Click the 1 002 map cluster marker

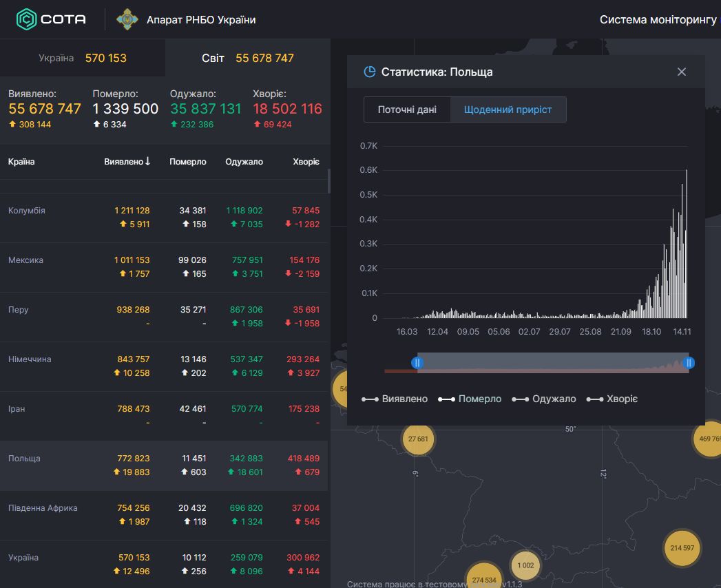coord(525,565)
